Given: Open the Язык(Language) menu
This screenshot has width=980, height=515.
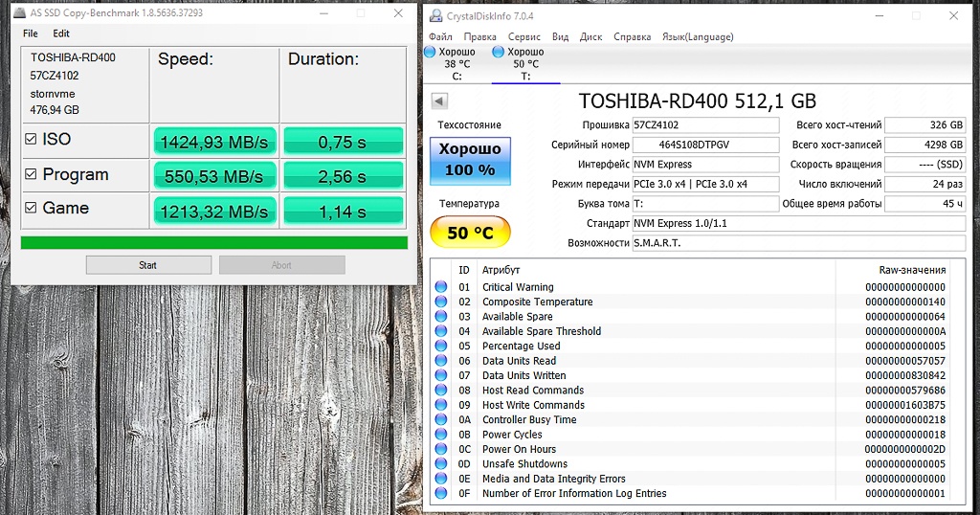Looking at the screenshot, I should coord(698,37).
